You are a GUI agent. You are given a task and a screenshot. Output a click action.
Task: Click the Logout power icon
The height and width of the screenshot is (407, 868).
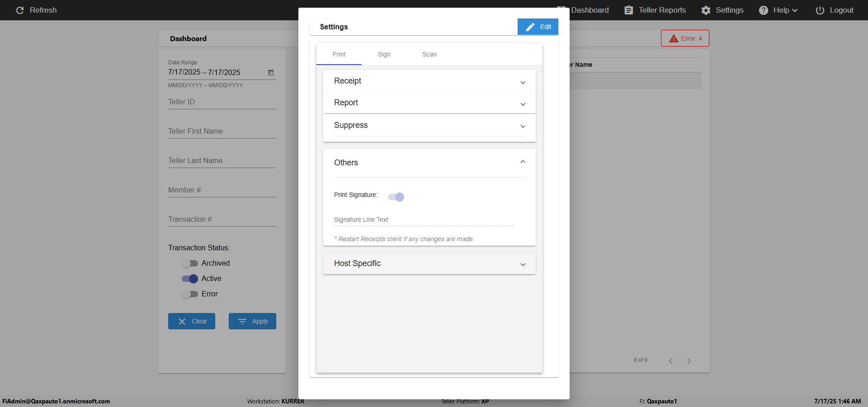click(x=820, y=10)
